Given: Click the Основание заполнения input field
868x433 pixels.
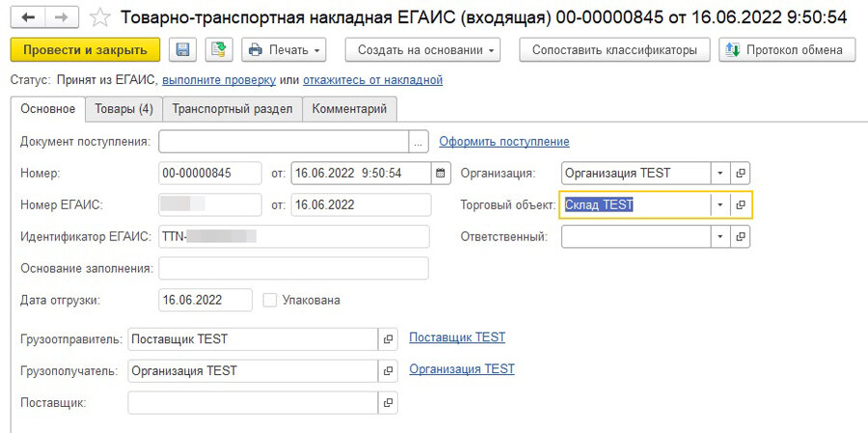Looking at the screenshot, I should click(294, 268).
